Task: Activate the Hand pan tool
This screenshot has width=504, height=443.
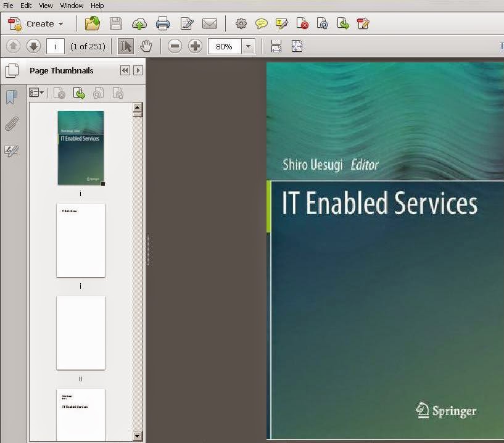Action: pyautogui.click(x=146, y=46)
